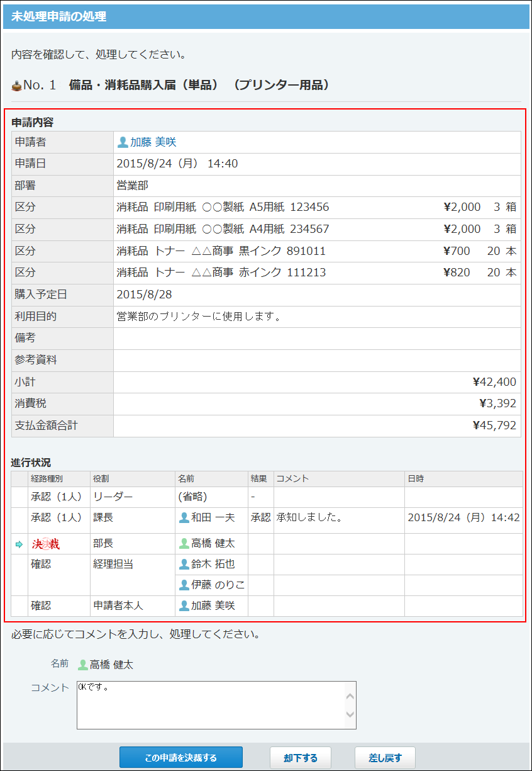The width and height of the screenshot is (532, 771).
Task: Select the subtotal value ¥42,400
Action: pyautogui.click(x=494, y=382)
